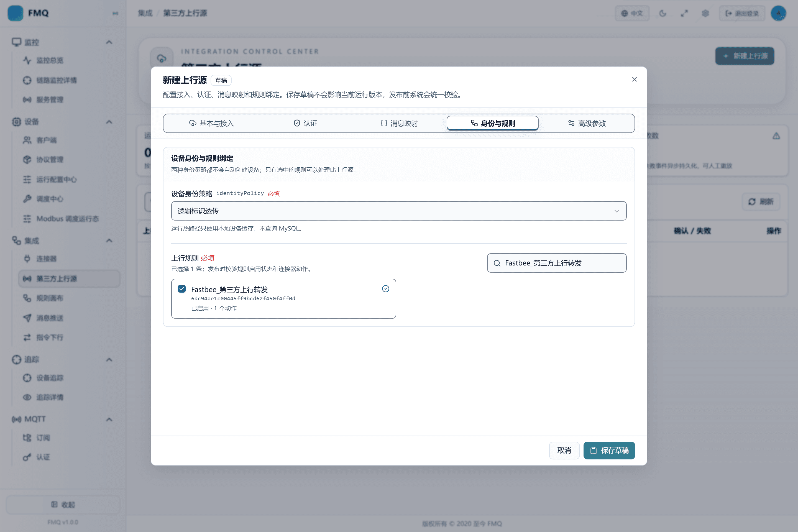This screenshot has width=798, height=532.
Task: Click the search magnifier icon
Action: (x=497, y=263)
